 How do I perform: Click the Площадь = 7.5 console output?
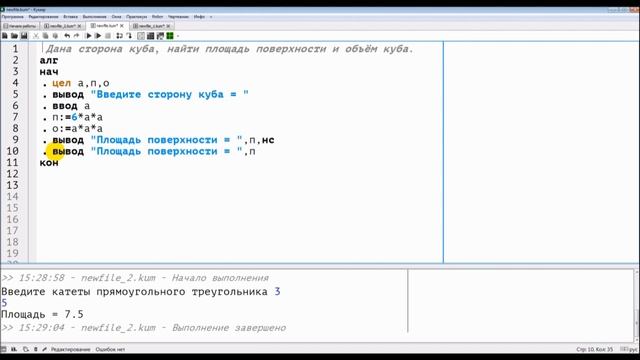pos(42,314)
